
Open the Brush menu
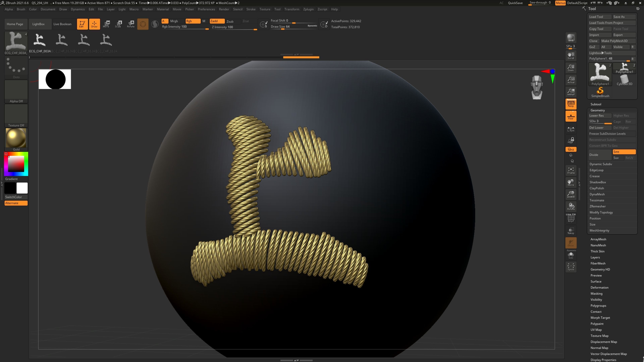coord(21,9)
